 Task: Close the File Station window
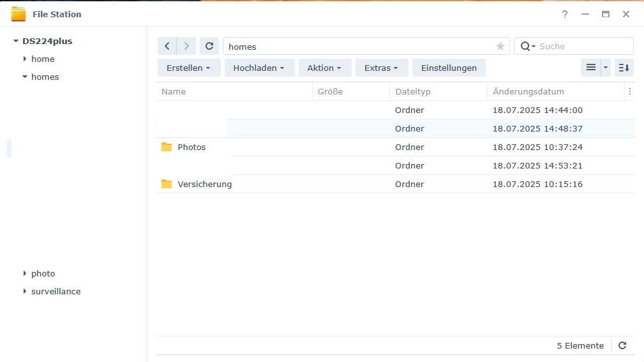click(x=626, y=15)
